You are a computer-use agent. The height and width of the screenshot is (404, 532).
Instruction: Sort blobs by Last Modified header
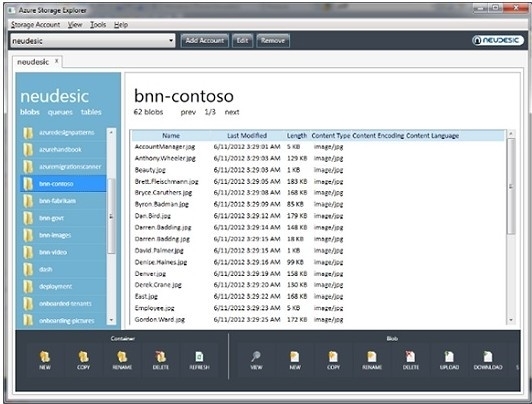click(x=247, y=136)
